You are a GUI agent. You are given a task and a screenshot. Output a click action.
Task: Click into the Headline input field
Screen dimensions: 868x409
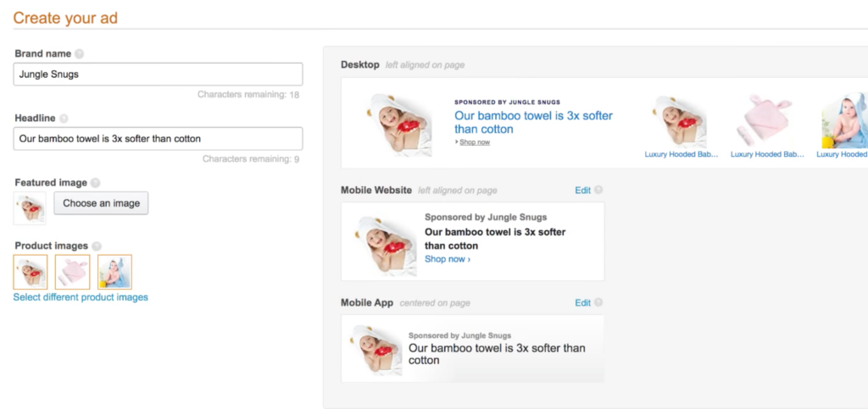tap(158, 138)
